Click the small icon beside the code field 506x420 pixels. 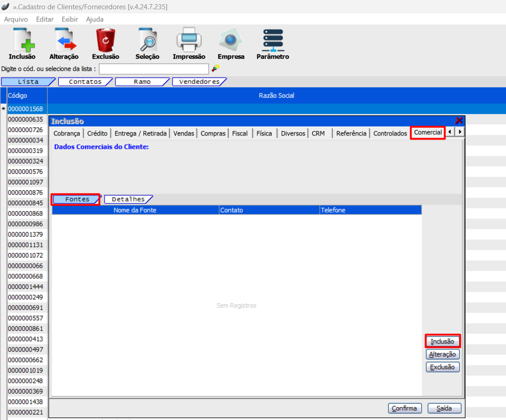tap(215, 68)
